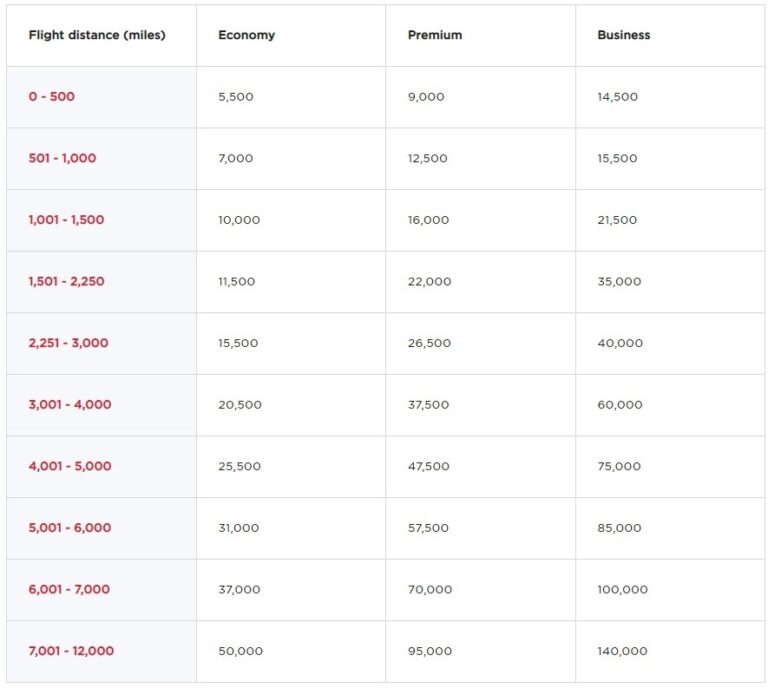768x688 pixels.
Task: Choose the 1,501 - 2,250 distance band
Action: 66,282
